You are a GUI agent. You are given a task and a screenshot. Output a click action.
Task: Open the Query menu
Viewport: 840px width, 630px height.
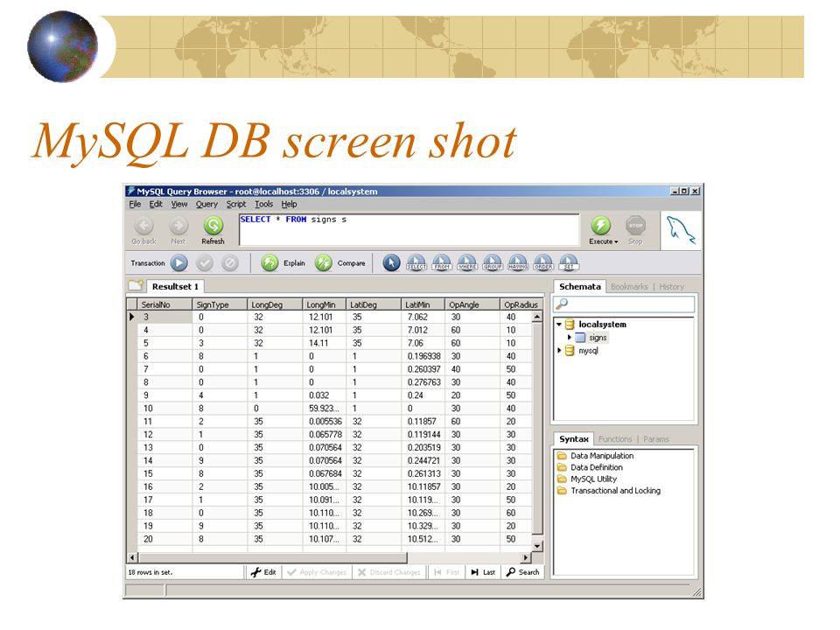206,204
